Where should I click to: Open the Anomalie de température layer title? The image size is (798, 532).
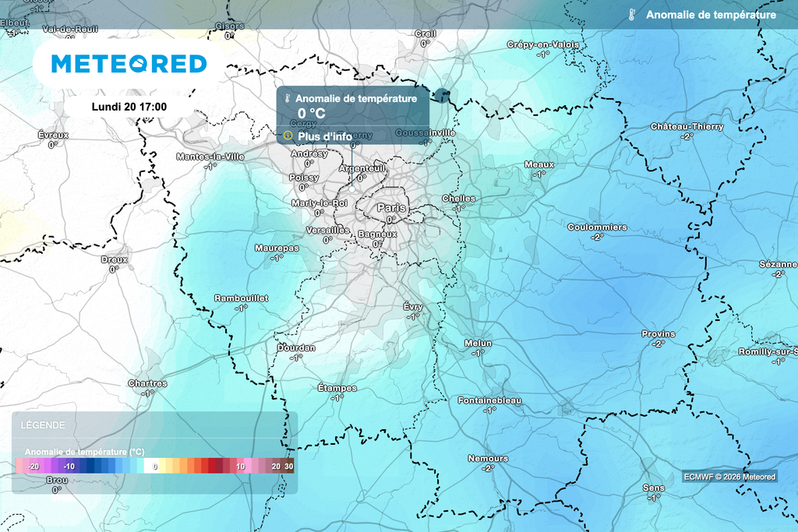point(711,15)
